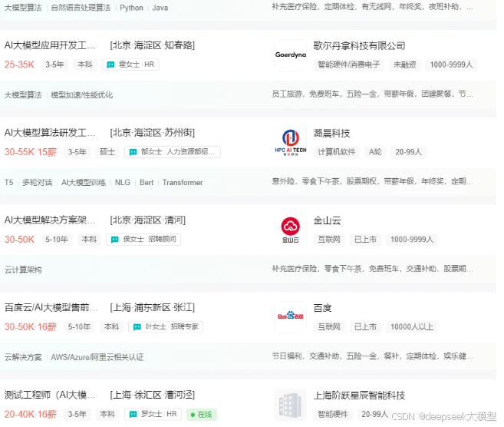Contact recruiter 罗女士 HR
Screen dimensions: 504x427
153,415
